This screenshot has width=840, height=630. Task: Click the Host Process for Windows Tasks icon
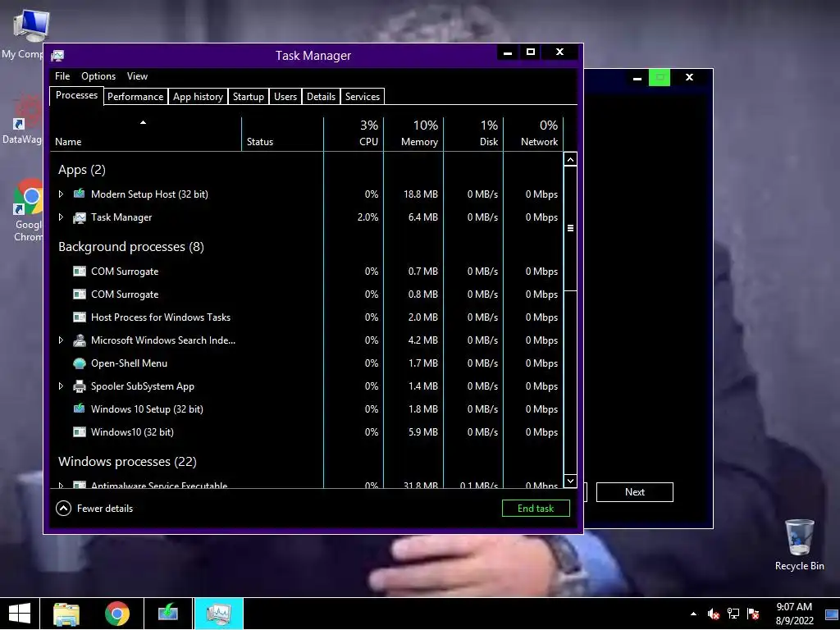coord(80,317)
